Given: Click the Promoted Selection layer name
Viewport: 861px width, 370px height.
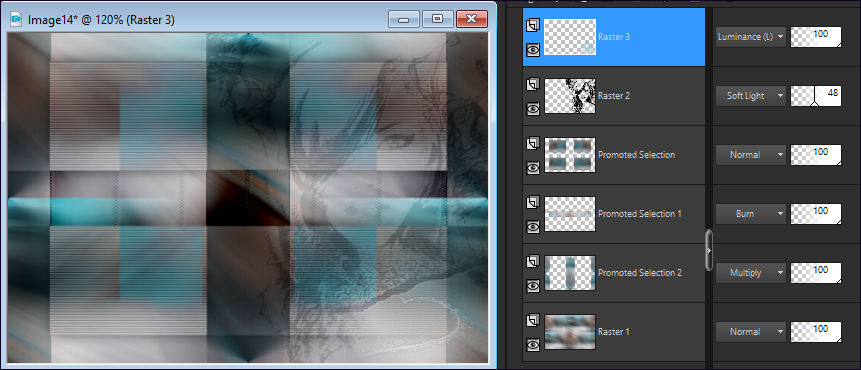Looking at the screenshot, I should 636,155.
